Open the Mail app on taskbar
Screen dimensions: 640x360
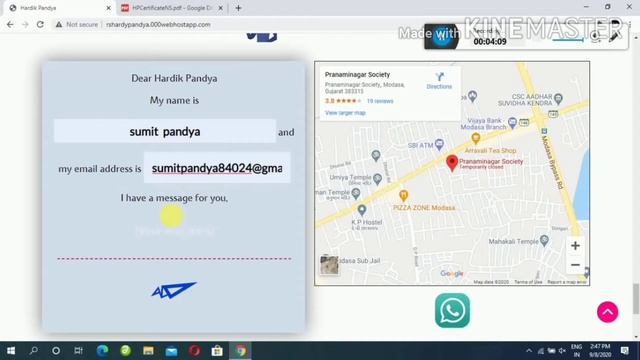[171, 351]
